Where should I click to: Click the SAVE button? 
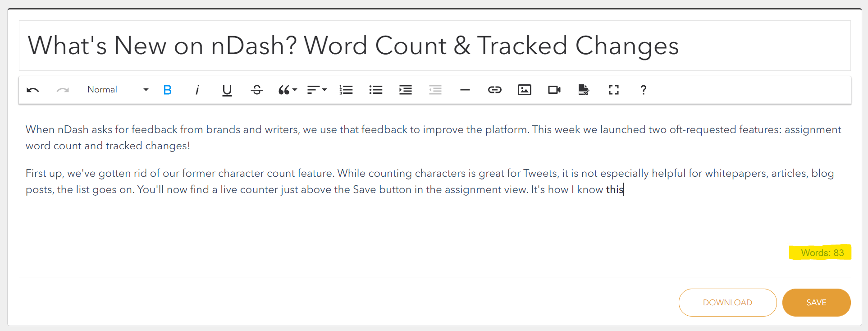[816, 303]
